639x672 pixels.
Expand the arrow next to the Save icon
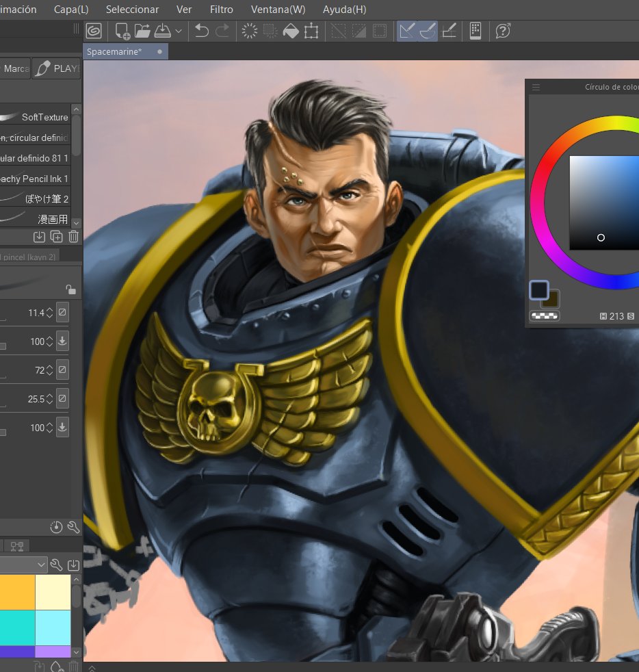(179, 31)
